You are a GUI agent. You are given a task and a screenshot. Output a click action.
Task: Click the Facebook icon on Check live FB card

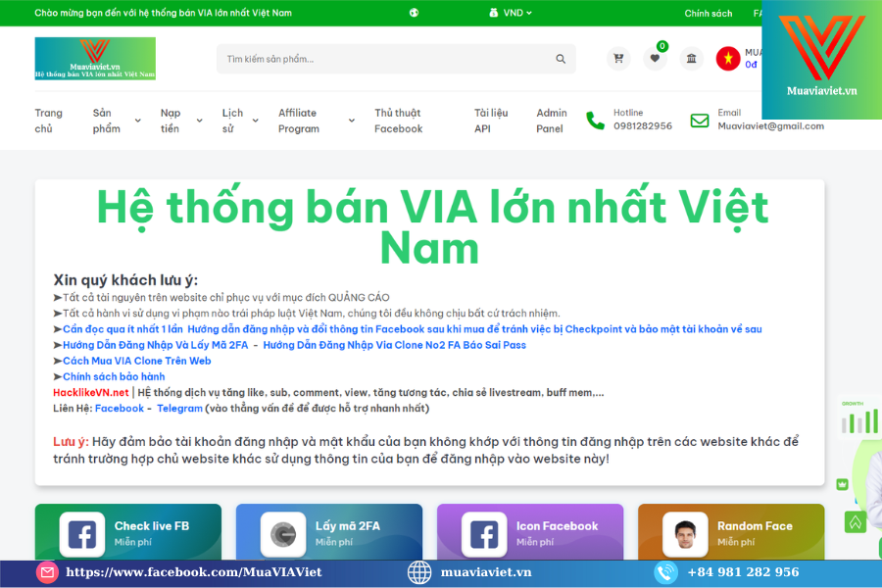(82, 534)
